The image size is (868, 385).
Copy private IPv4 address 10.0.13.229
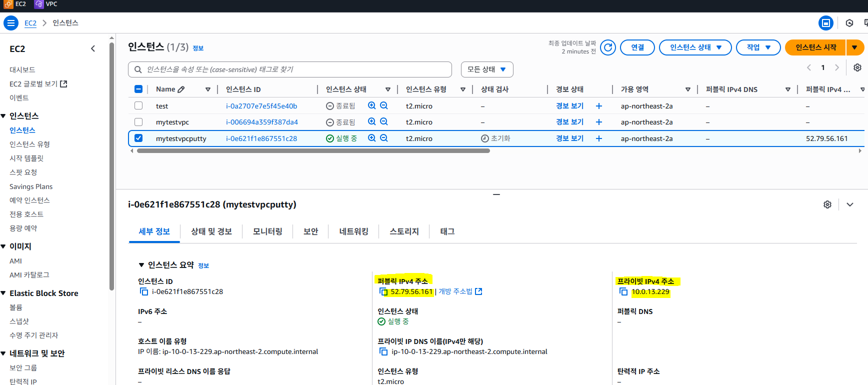(x=623, y=291)
